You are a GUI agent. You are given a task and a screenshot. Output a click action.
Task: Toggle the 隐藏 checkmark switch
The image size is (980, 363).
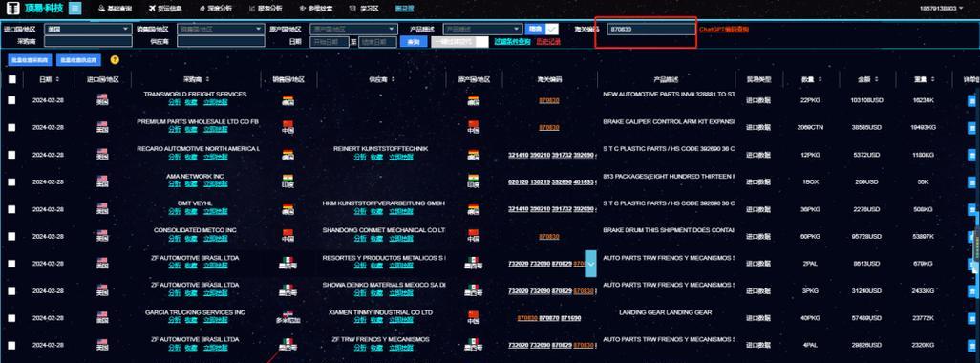[x=552, y=29]
